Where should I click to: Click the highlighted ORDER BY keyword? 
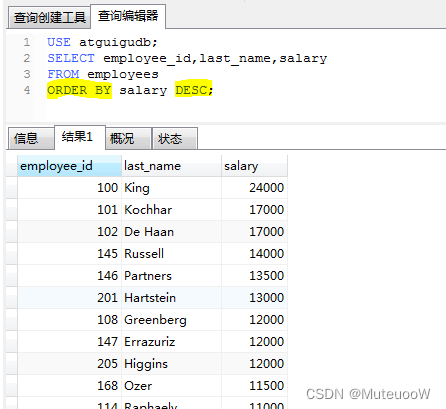[79, 90]
